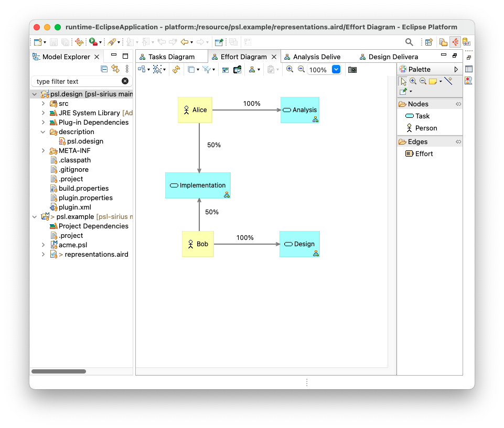This screenshot has height=428, width=504.
Task: Open psl.odesign file in explorer
Action: (85, 141)
